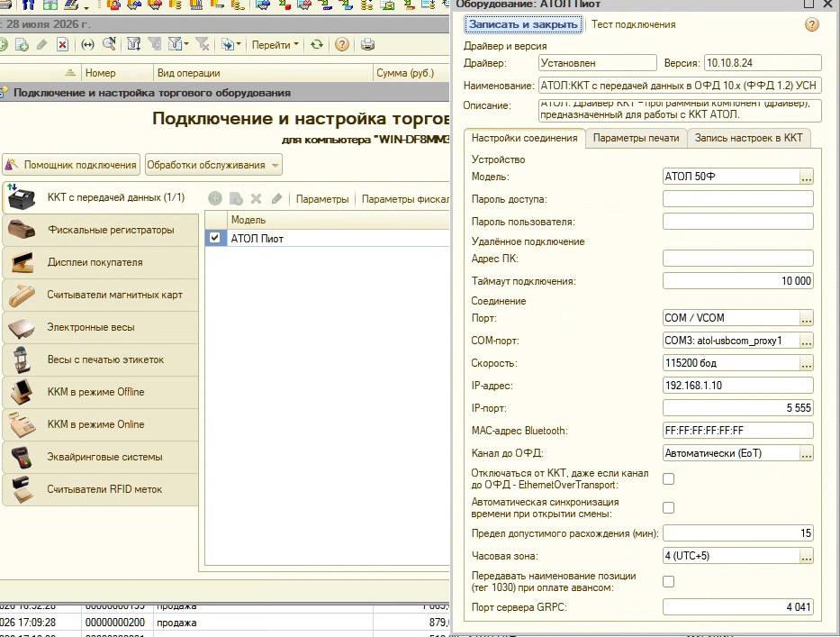Screen dimensions: 840x637
Task: Select Фискальные регистраторы equipment category
Action: pyautogui.click(x=101, y=230)
